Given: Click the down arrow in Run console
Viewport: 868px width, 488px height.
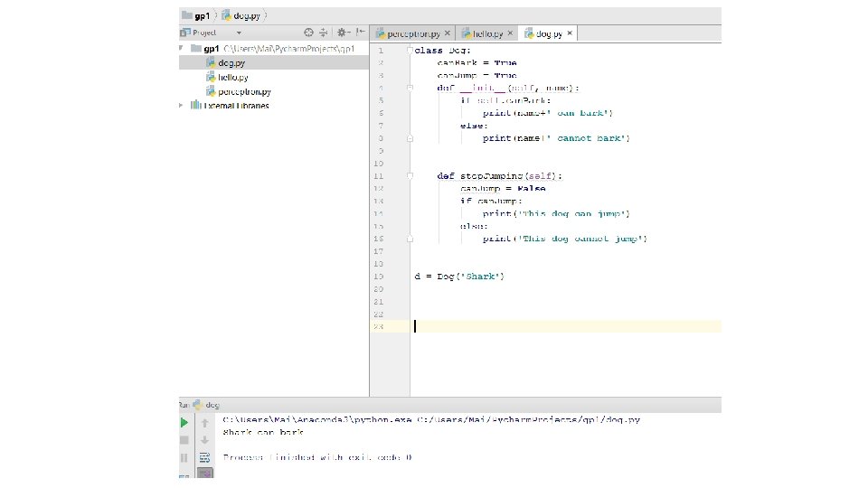Looking at the screenshot, I should 205,440.
